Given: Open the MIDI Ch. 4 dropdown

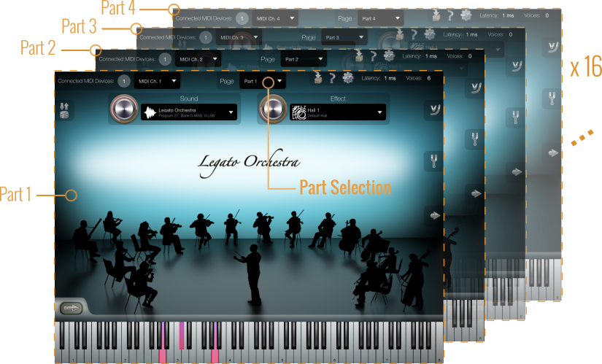Looking at the screenshot, I should 275,18.
